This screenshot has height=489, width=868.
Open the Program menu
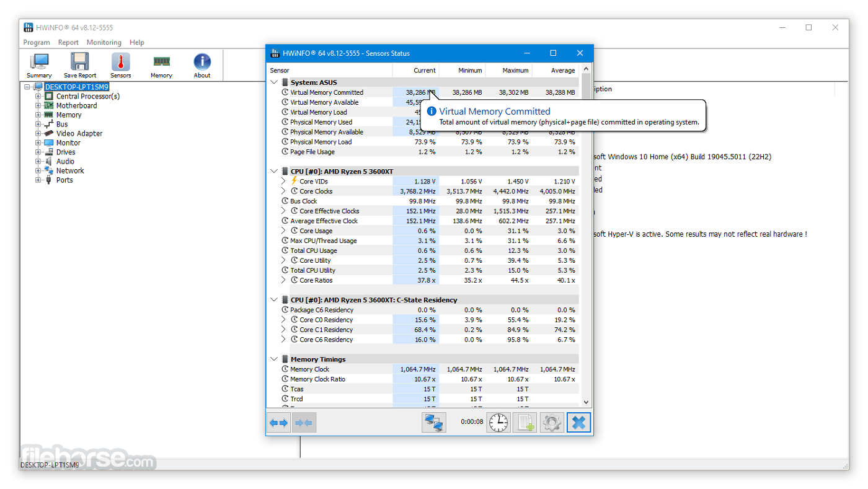[37, 43]
